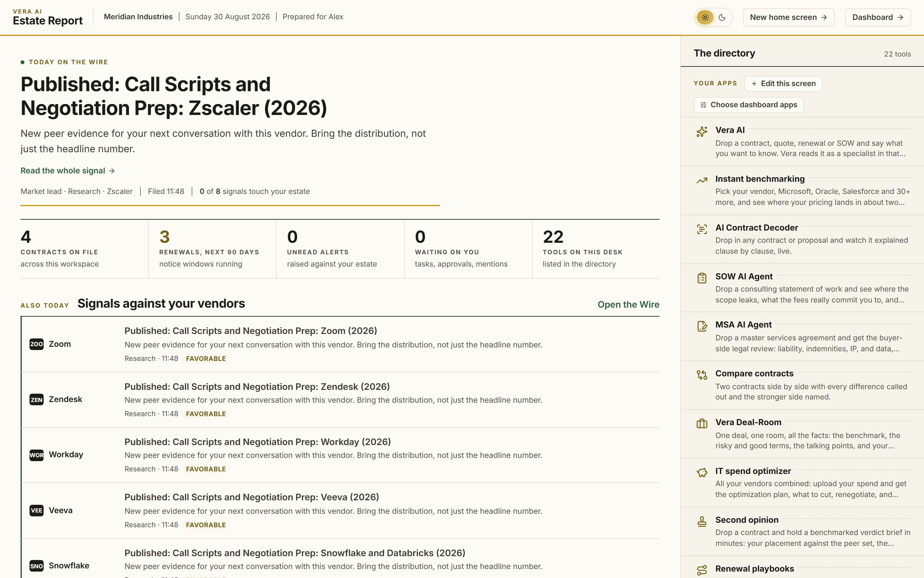The width and height of the screenshot is (924, 578).
Task: Click the Zscaler (2026) main headline
Action: (x=174, y=96)
